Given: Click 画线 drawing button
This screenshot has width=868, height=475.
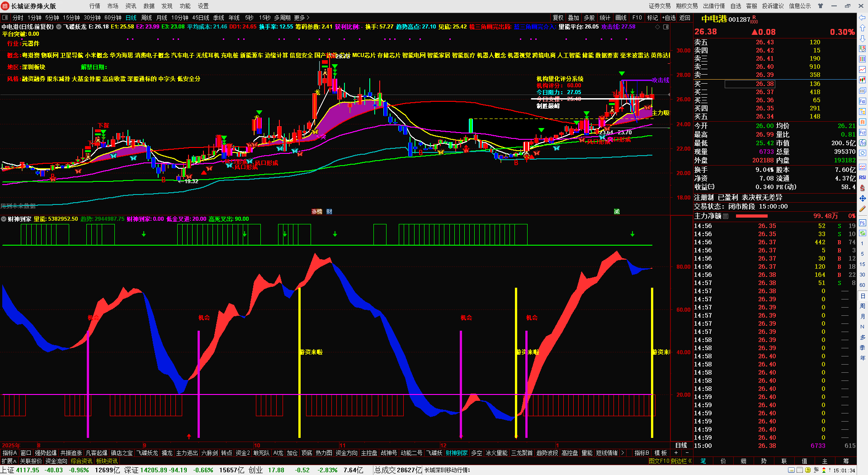Looking at the screenshot, I should pos(621,18).
